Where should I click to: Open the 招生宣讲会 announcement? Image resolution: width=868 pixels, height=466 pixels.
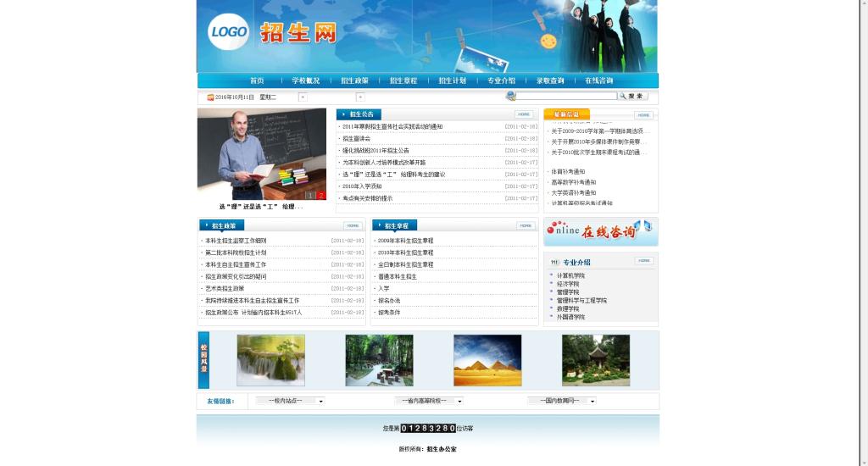pos(357,139)
